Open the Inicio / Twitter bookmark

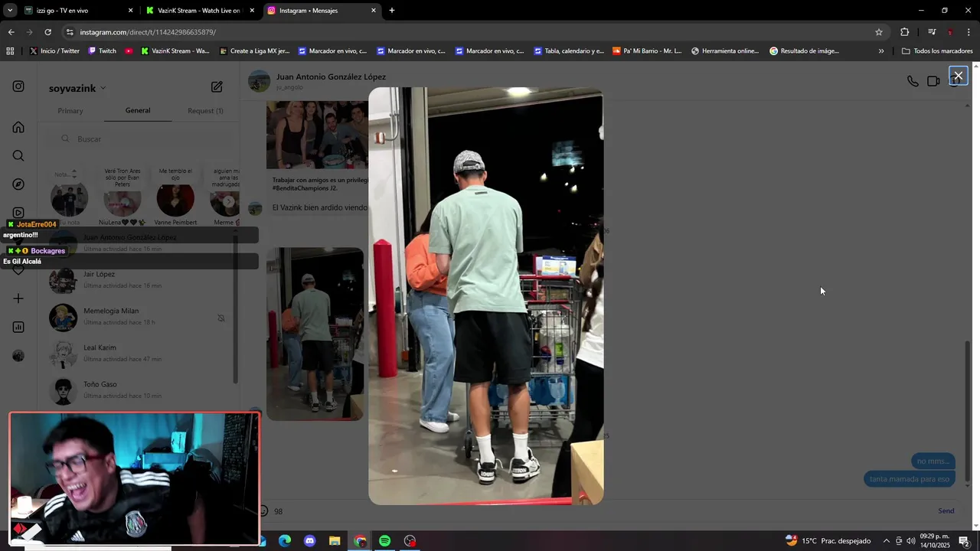click(54, 51)
